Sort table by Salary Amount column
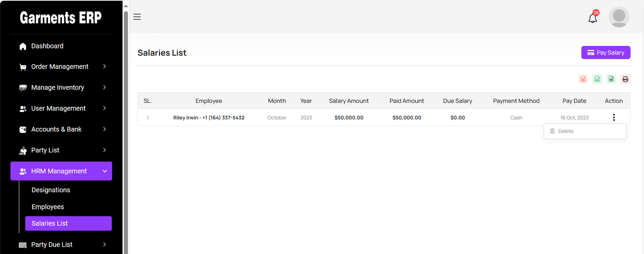This screenshot has height=254, width=644. point(349,101)
